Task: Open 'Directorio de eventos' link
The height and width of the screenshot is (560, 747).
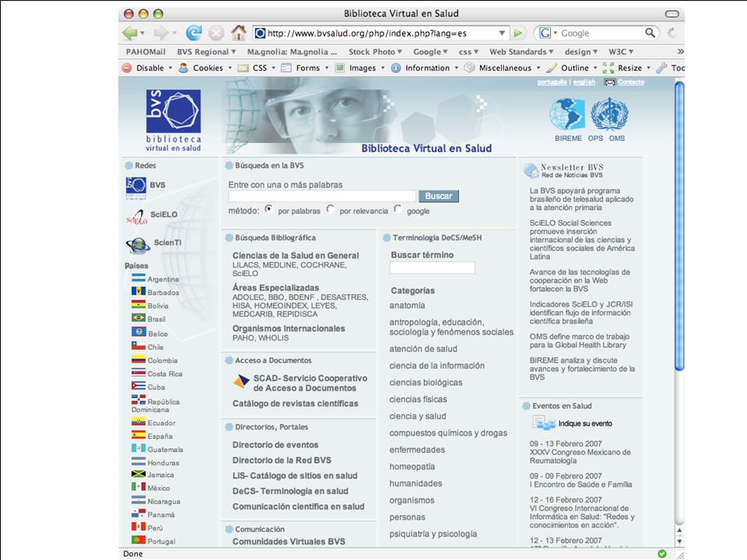Action: pyautogui.click(x=275, y=445)
